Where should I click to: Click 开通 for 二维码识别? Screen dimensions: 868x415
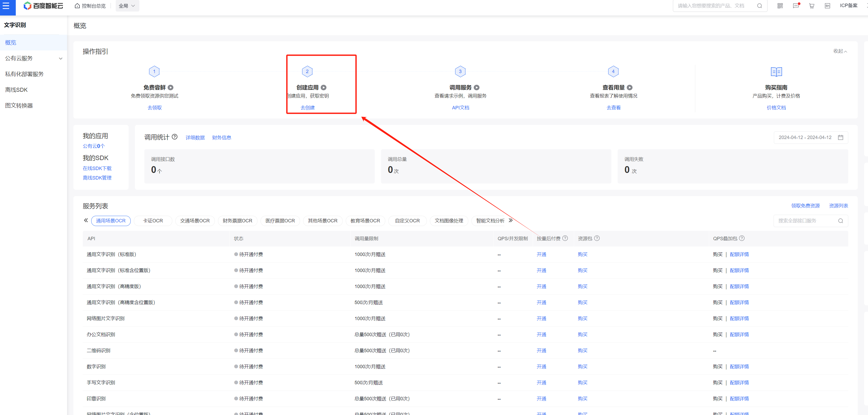click(x=541, y=351)
